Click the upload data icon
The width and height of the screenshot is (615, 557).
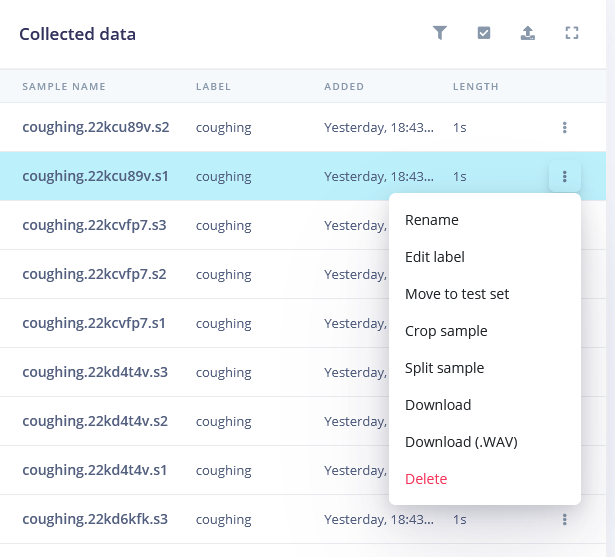coord(528,33)
